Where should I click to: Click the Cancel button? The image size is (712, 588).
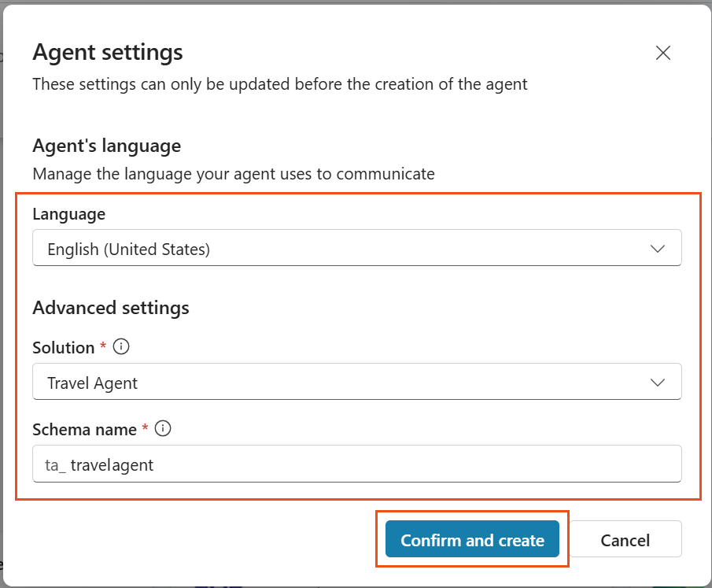(x=625, y=539)
